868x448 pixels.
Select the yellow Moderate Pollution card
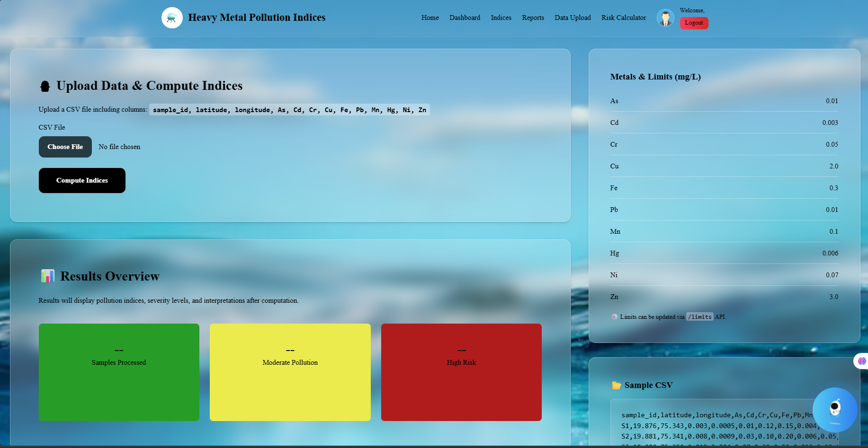(x=290, y=372)
